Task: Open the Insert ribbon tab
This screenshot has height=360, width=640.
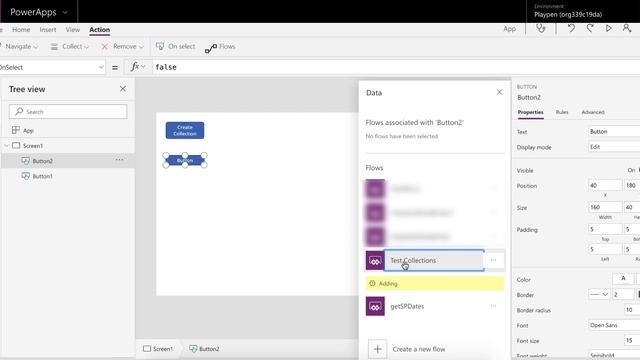Action: tap(48, 29)
